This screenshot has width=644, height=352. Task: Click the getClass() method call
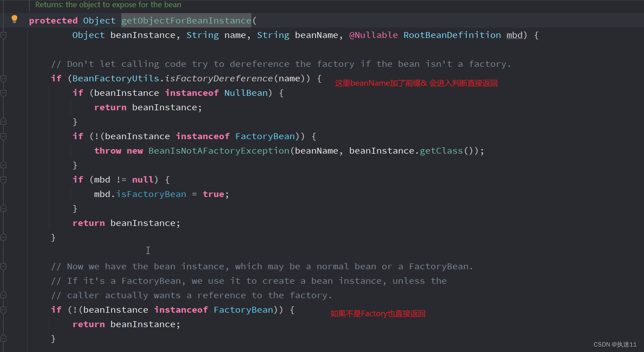tap(447, 151)
